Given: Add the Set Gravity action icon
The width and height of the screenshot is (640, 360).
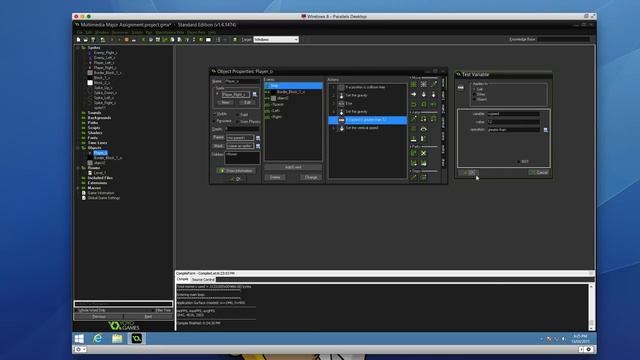Looking at the screenshot, I should tap(433, 94).
